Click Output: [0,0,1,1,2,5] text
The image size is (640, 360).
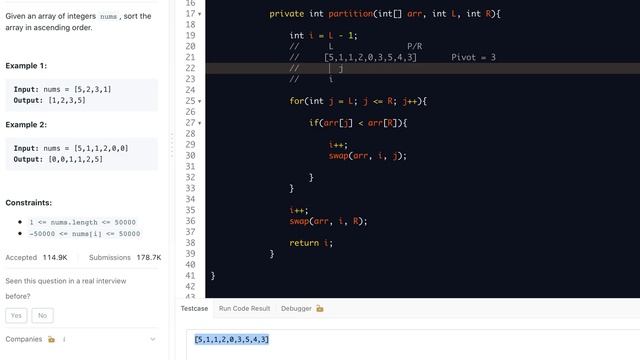(58, 160)
